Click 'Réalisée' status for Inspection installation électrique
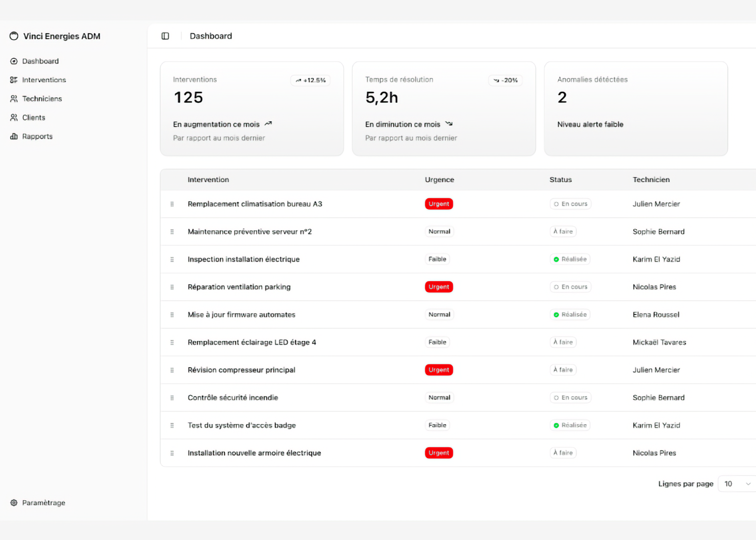Viewport: 756px width, 540px height. pyautogui.click(x=570, y=259)
